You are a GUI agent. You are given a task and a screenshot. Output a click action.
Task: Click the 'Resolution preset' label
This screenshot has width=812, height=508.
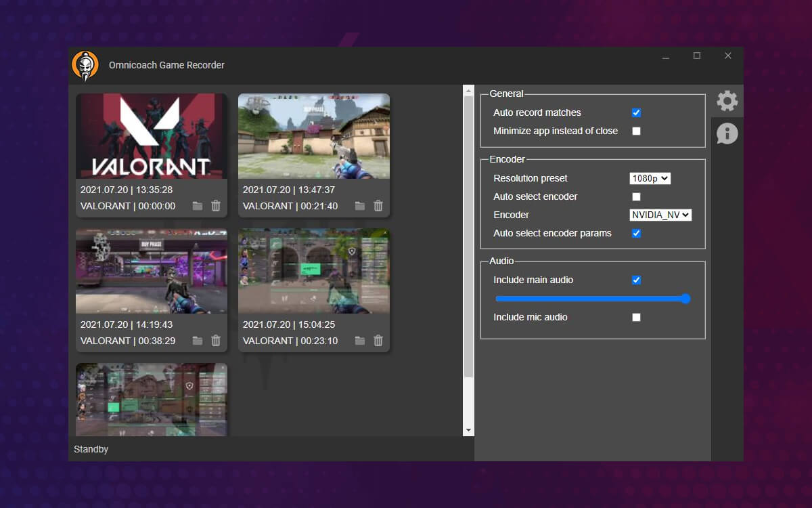click(531, 178)
